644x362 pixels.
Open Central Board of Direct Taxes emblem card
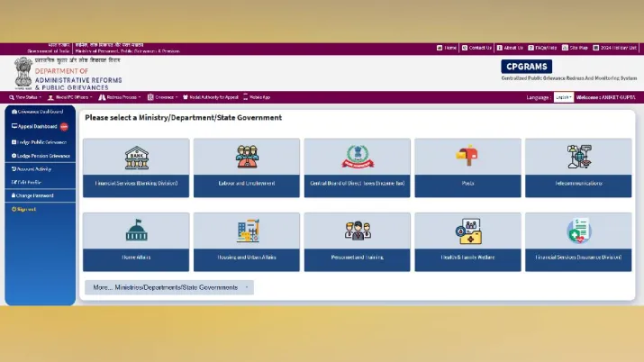pos(358,157)
